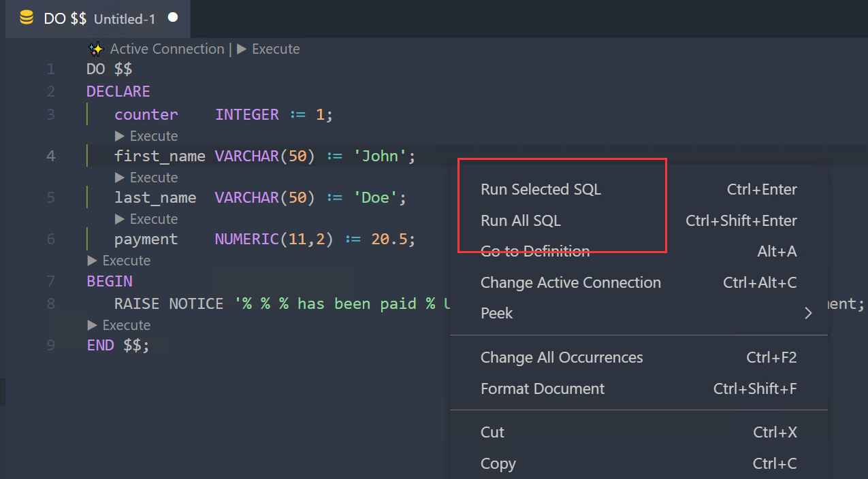Click the Peek submenu arrow chevron
The width and height of the screenshot is (868, 479).
pyautogui.click(x=809, y=313)
